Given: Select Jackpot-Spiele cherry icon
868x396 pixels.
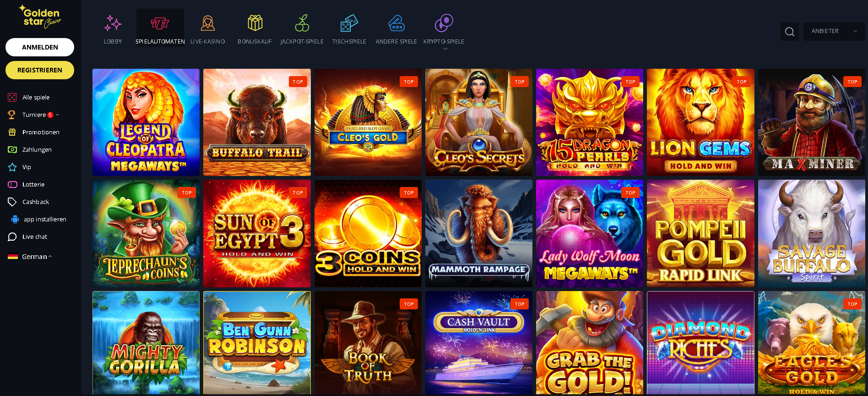Looking at the screenshot, I should pos(302,23).
